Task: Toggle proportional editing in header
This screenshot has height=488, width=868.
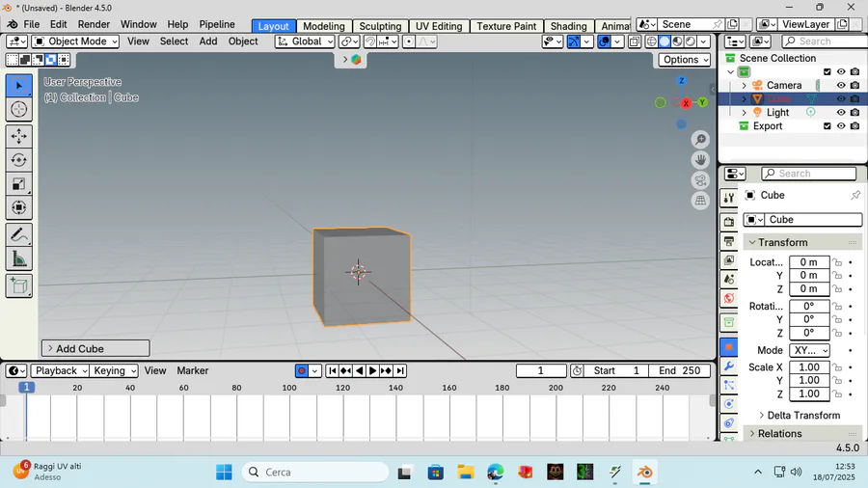Action: pyautogui.click(x=409, y=41)
